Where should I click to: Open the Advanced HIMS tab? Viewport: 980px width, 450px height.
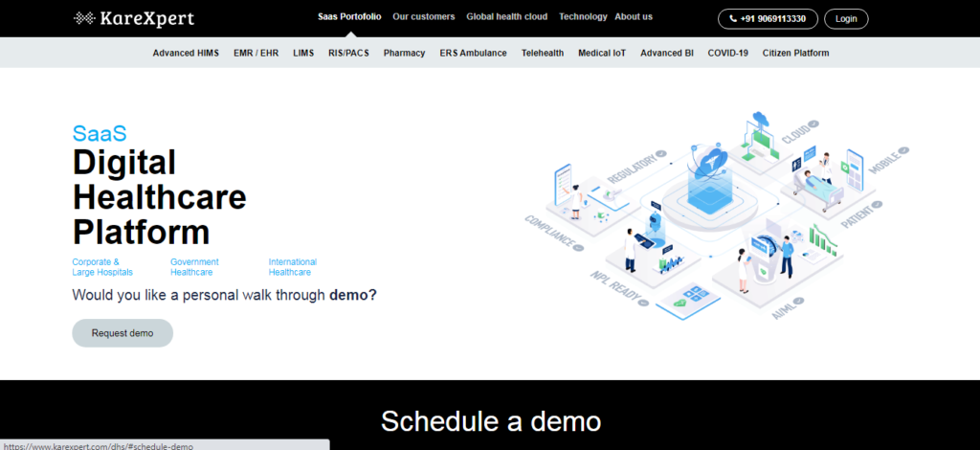186,53
